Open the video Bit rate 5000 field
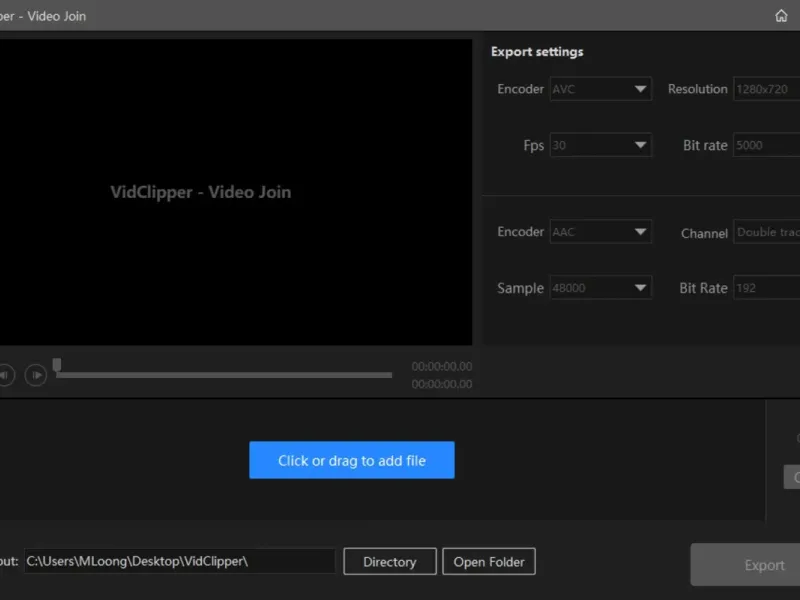The width and height of the screenshot is (800, 600). [766, 145]
